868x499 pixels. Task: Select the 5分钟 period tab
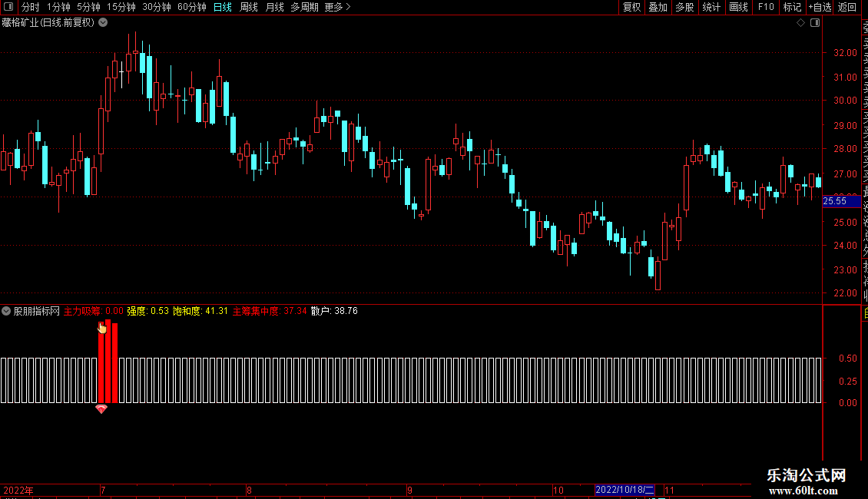[88, 7]
